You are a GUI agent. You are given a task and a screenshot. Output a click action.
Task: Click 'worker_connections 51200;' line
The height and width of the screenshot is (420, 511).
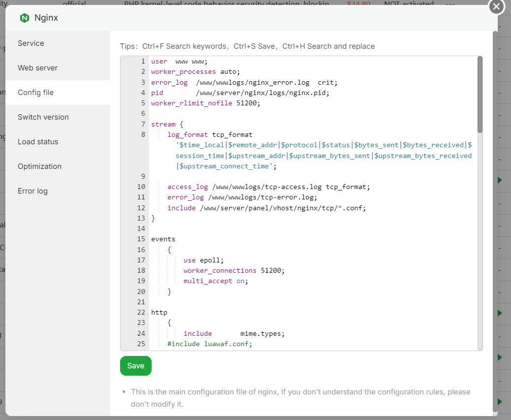[234, 270]
